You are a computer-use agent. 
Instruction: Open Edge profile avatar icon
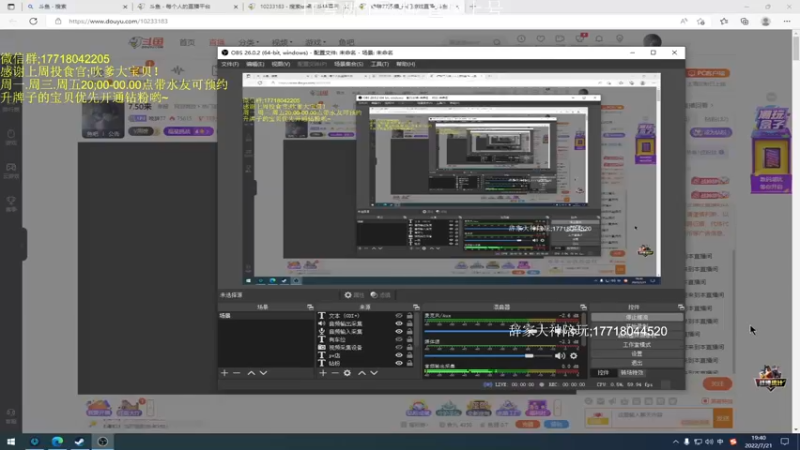[x=765, y=21]
